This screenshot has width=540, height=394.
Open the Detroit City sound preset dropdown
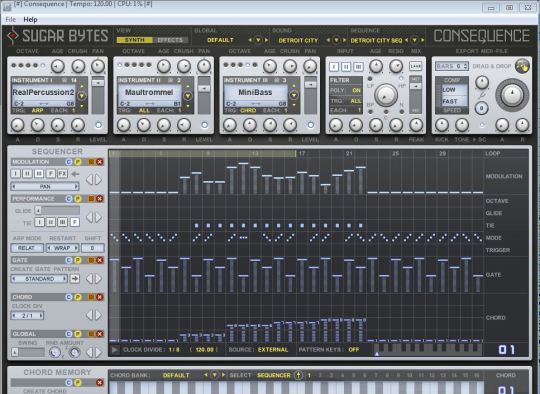pos(336,40)
